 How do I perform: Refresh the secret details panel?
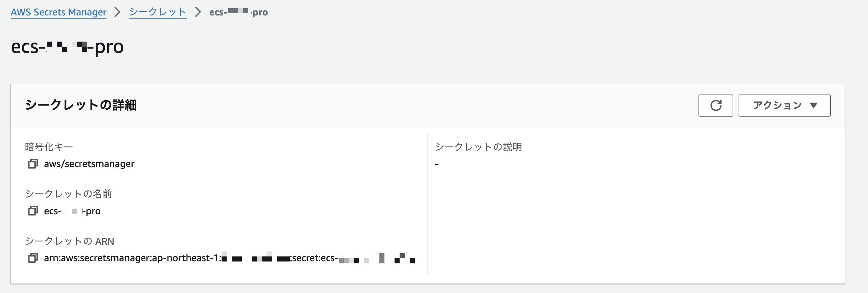tap(716, 106)
